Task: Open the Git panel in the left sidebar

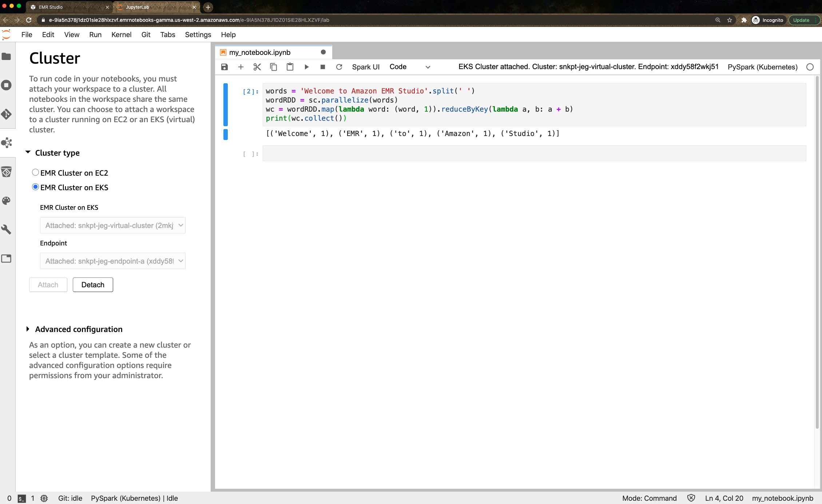Action: (x=6, y=114)
